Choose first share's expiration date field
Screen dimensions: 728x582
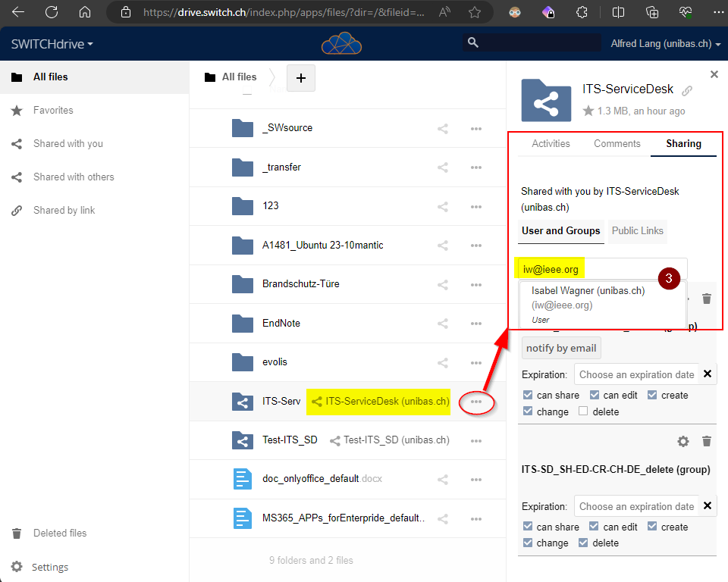point(636,374)
